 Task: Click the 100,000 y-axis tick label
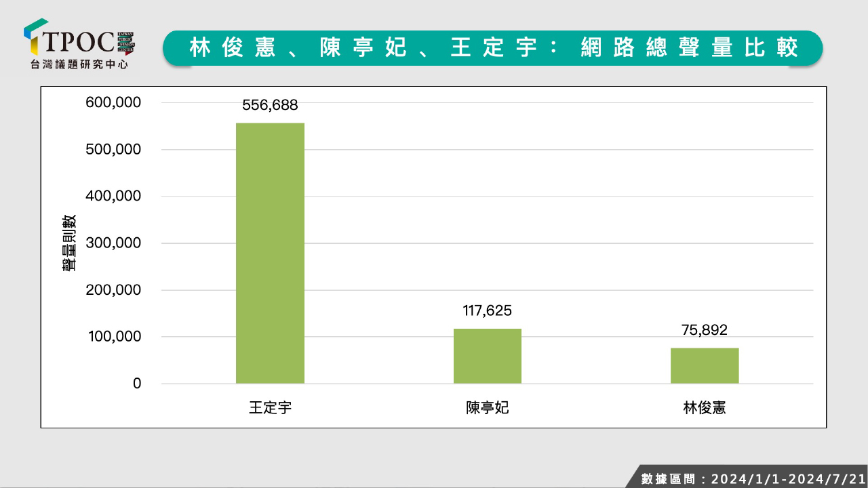tap(113, 337)
